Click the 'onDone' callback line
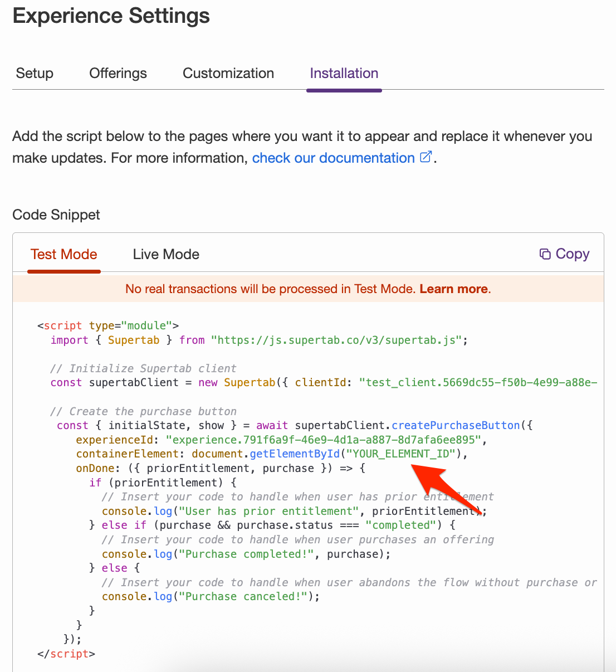 point(221,468)
